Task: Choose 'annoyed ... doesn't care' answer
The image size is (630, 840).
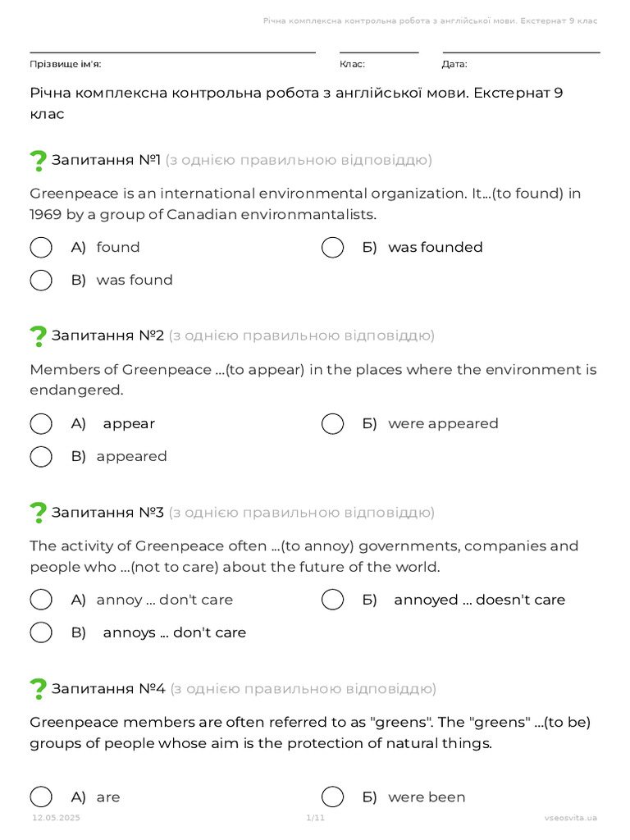Action: (333, 600)
